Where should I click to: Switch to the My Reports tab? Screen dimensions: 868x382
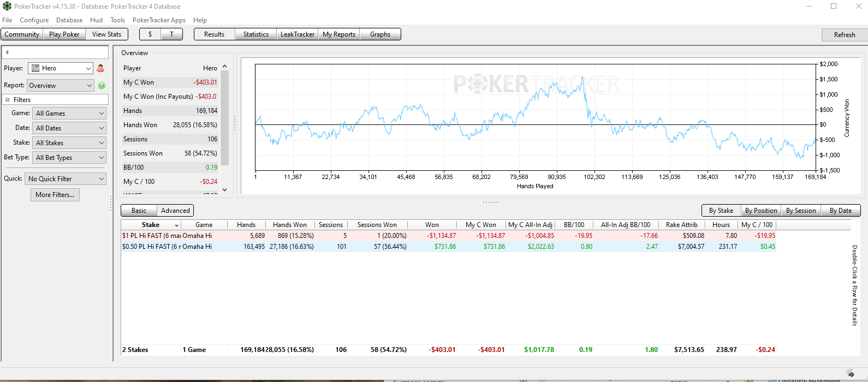339,34
